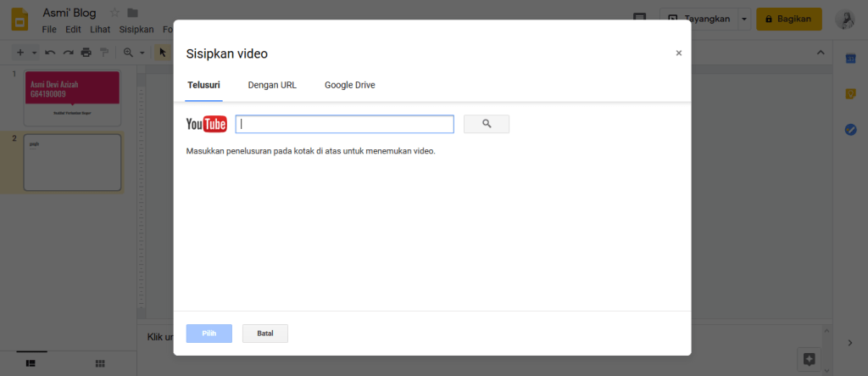Open Tasks from the side panel
Screen dimensions: 868x376
(x=850, y=130)
